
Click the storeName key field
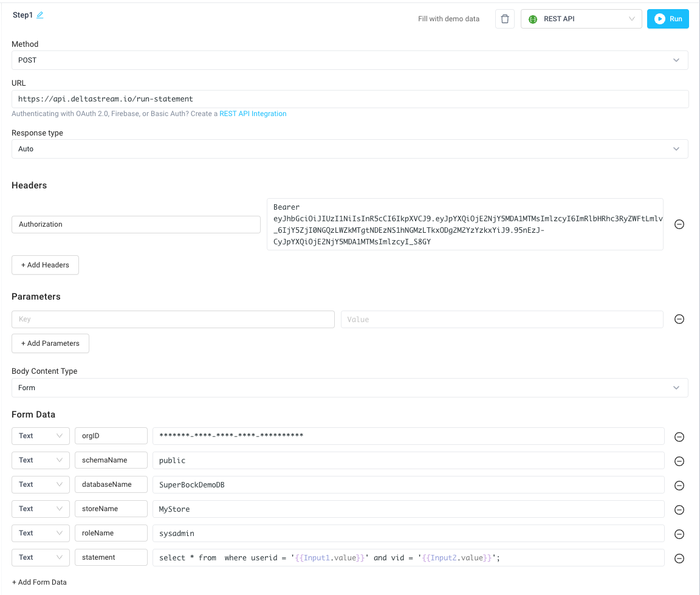(x=111, y=509)
